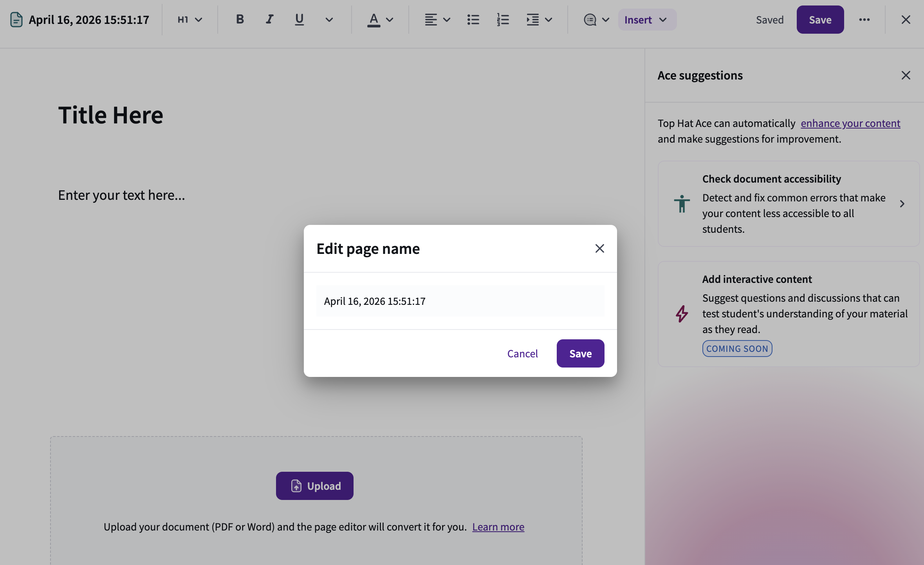Toggle underline formatting
This screenshot has height=565, width=924.
pyautogui.click(x=299, y=19)
